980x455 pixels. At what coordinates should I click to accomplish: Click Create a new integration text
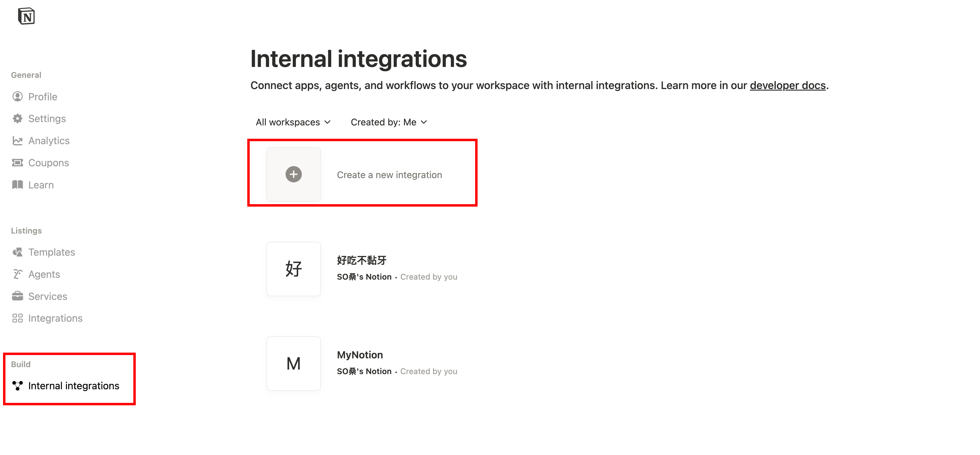389,175
